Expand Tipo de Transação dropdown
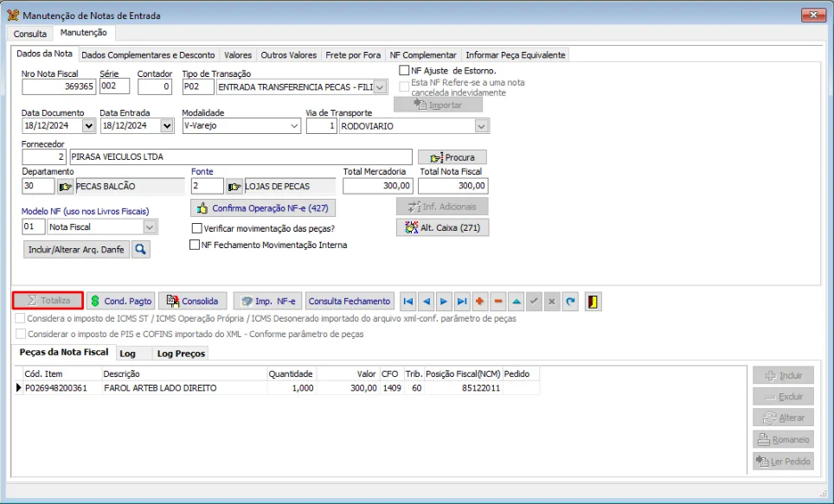This screenshot has height=504, width=834. click(380, 87)
